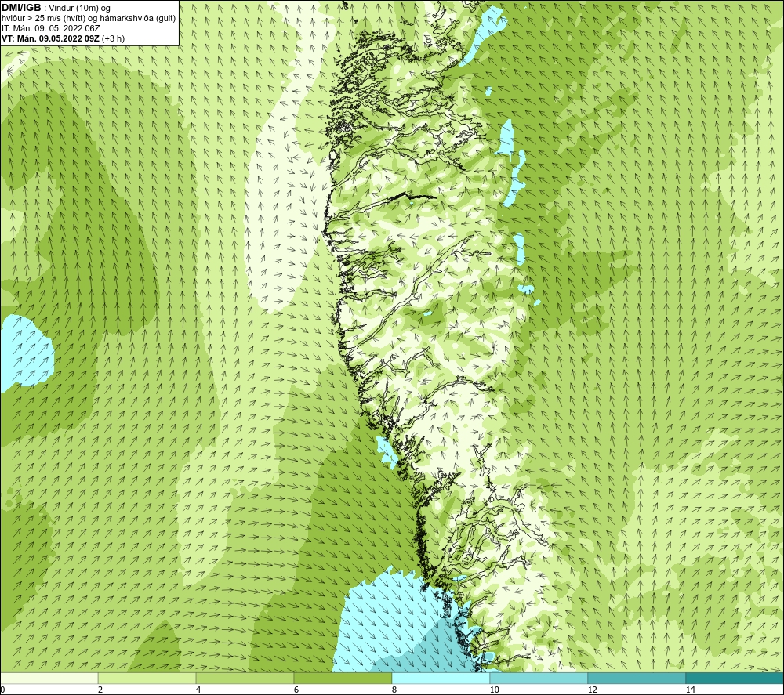Select the above-14 m/s dark teal segment
Viewport: 784px width, 695px height.
[x=735, y=678]
